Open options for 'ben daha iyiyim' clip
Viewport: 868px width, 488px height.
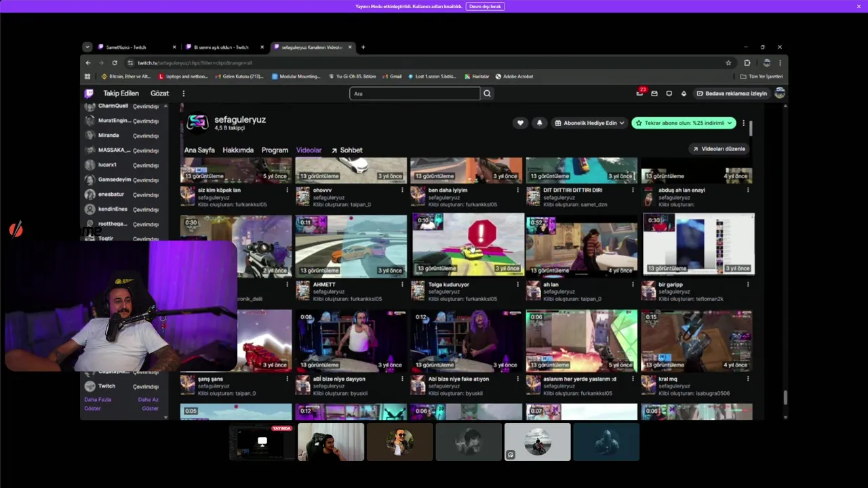tap(517, 190)
